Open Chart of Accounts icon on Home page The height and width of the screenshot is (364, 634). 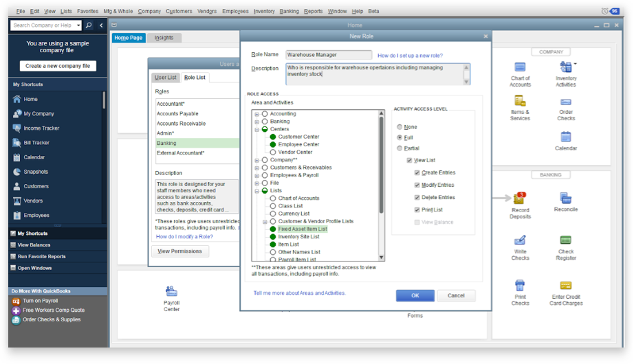(520, 67)
